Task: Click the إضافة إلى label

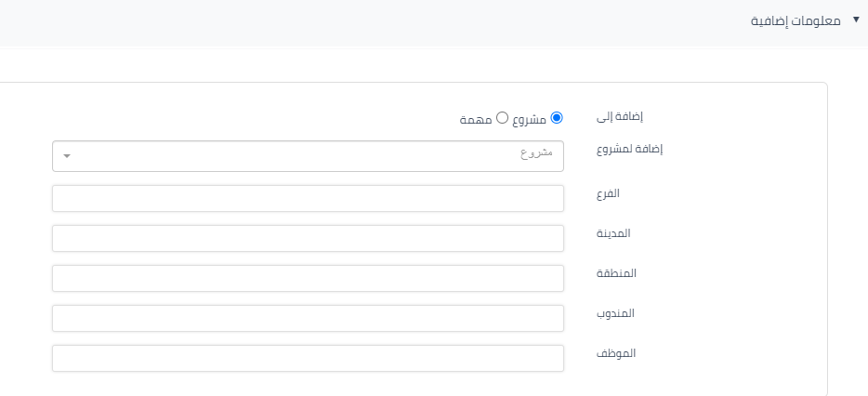Action: (x=620, y=117)
